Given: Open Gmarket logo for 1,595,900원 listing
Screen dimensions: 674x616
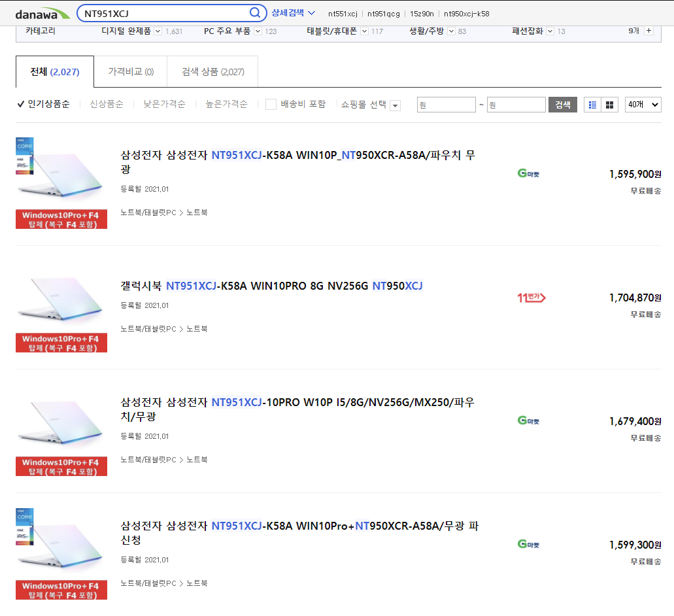Looking at the screenshot, I should (528, 173).
